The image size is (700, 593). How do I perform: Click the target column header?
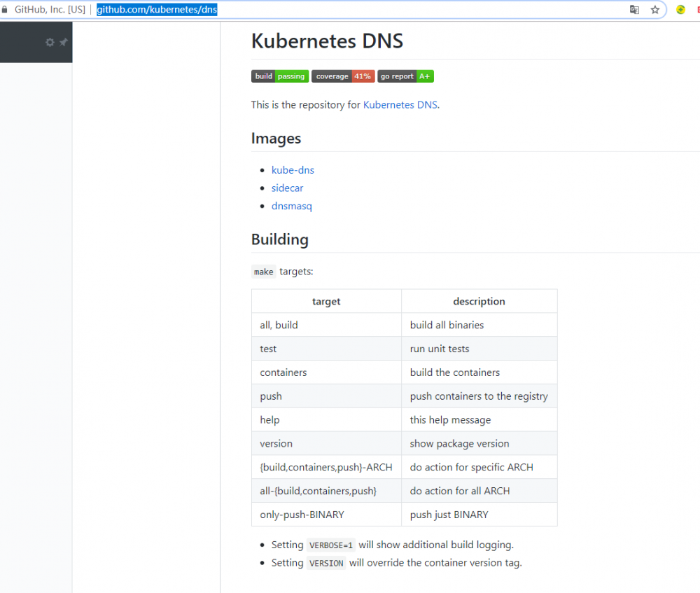tap(326, 301)
